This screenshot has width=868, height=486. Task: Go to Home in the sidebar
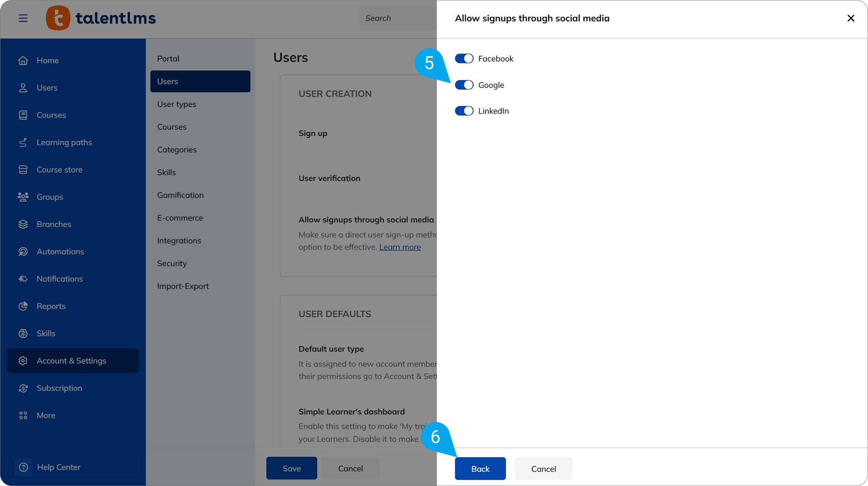coord(73,60)
